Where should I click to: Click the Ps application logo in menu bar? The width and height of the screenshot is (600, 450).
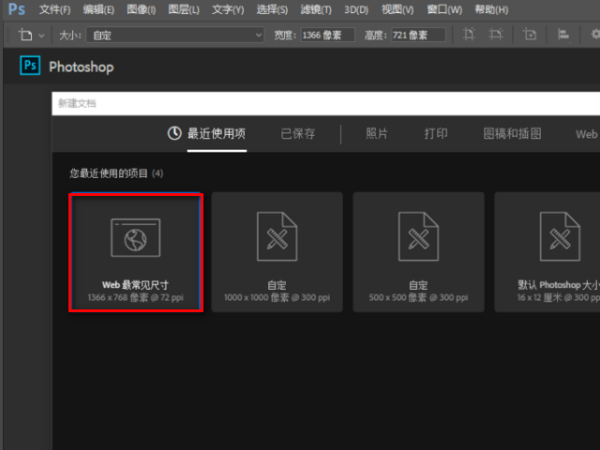16,9
